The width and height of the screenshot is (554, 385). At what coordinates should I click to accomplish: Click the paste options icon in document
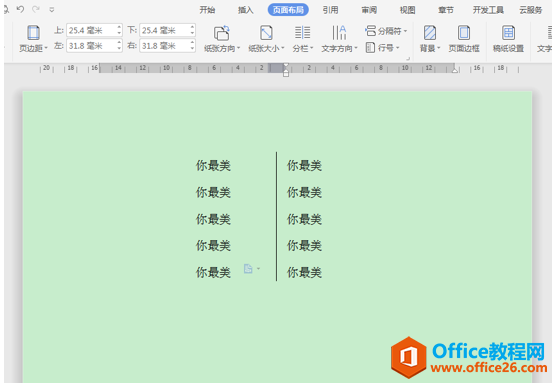tap(248, 269)
